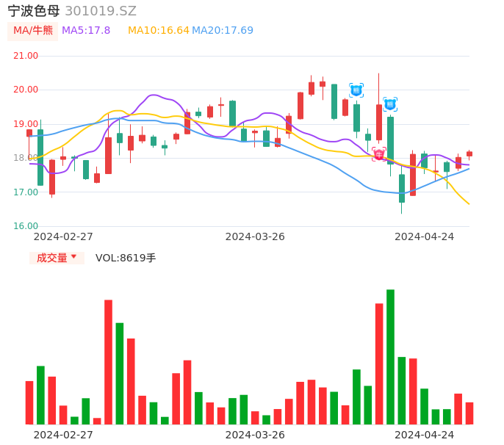Select the MA5:17.8 legend label
This screenshot has height=445, width=504.
point(86,31)
